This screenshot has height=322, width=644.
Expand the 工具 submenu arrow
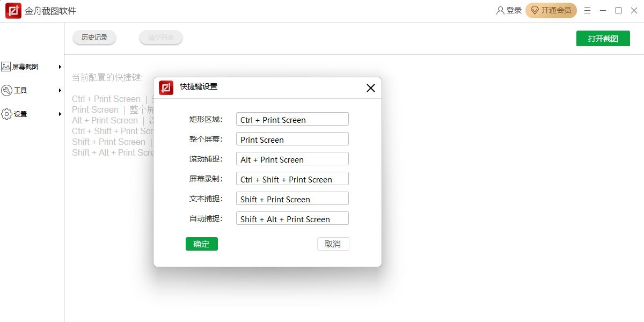point(60,90)
